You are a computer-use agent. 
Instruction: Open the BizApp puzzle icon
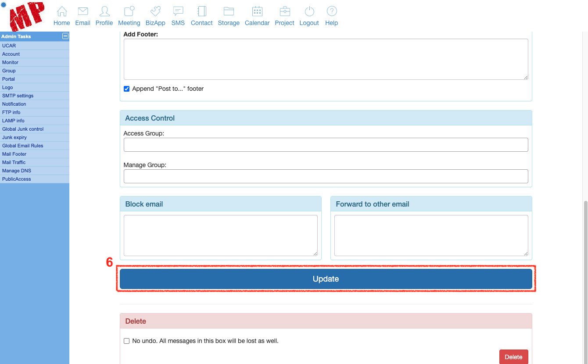(x=155, y=12)
